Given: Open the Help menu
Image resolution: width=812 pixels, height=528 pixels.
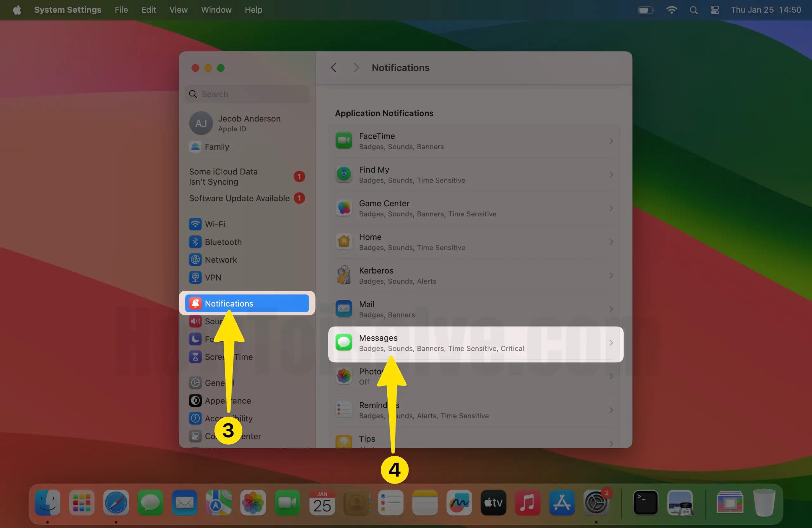Looking at the screenshot, I should point(253,10).
